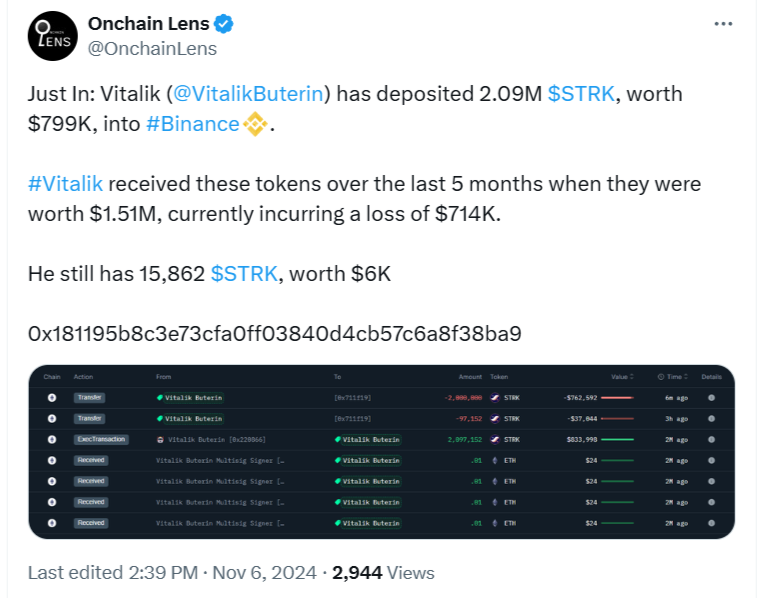The image size is (763, 598).
Task: Click the chain icon in the first row
Action: tap(51, 397)
